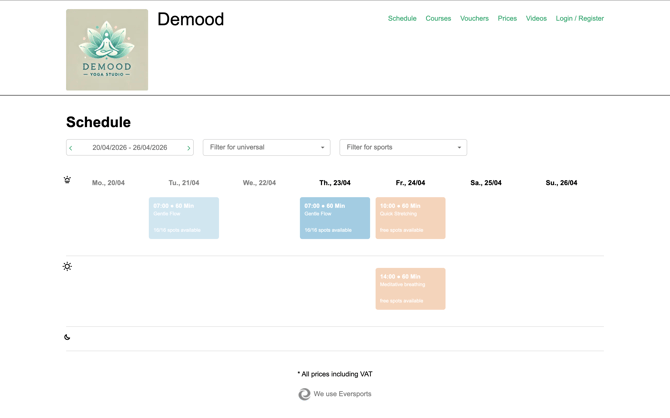
Task: Click the morning sunrise icon
Action: point(67,180)
